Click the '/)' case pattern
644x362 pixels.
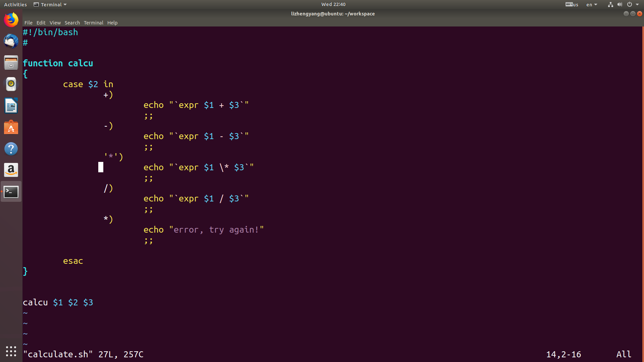[x=108, y=188]
